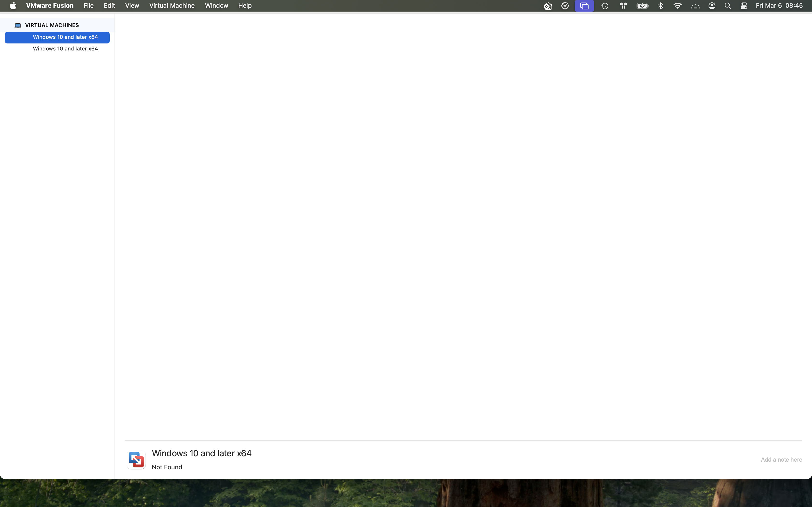Screen dimensions: 812x507
Task: Click the user account icon in menu bar
Action: pyautogui.click(x=712, y=6)
